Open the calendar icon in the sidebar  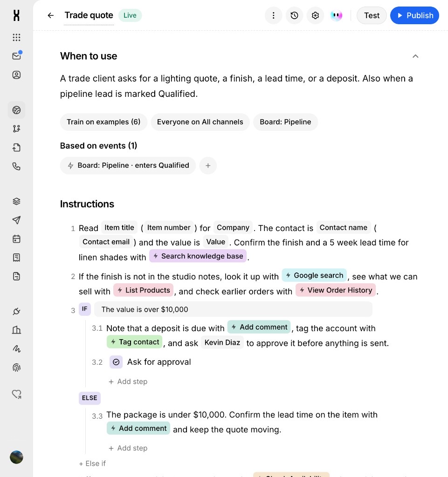(x=16, y=239)
